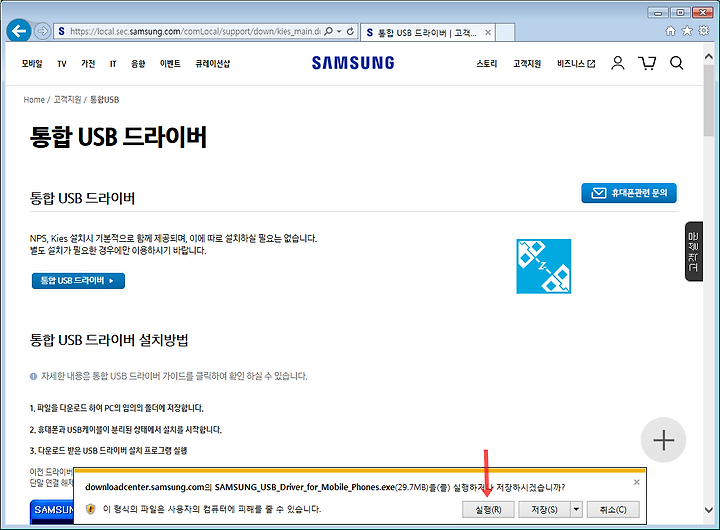The width and height of the screenshot is (720, 530).
Task: Open the 이벤트 menu
Action: 170,63
